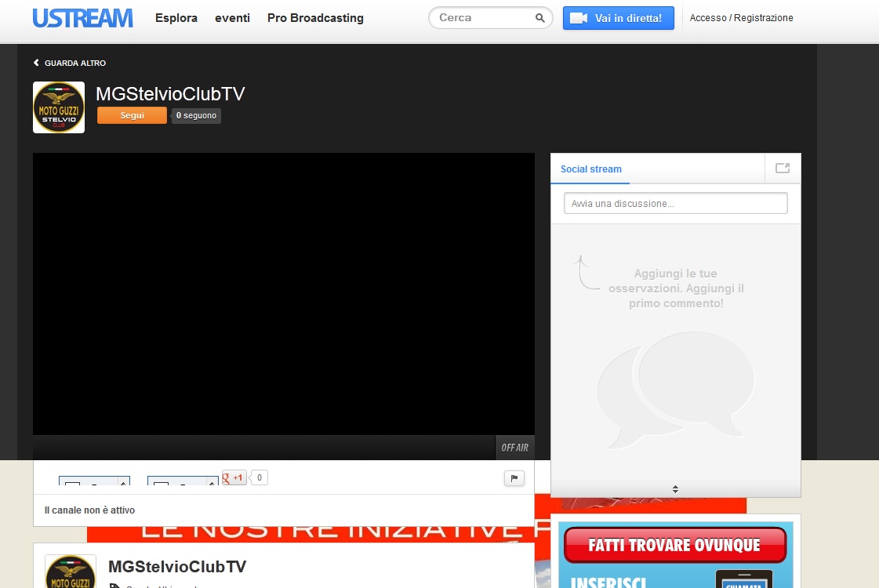
Task: Click the Ustream logo
Action: click(x=83, y=18)
